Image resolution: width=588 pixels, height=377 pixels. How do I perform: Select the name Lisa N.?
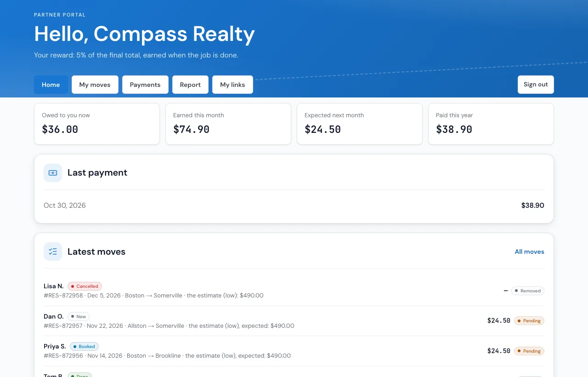(54, 286)
